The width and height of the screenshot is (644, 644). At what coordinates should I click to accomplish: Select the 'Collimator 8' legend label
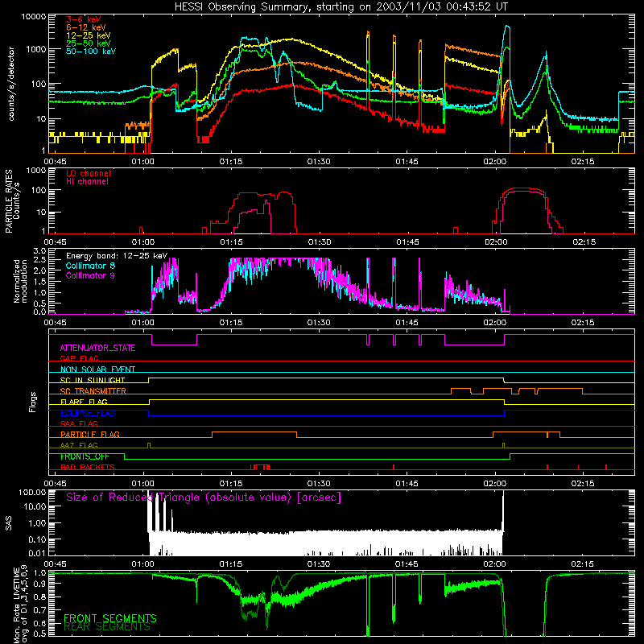[90, 266]
